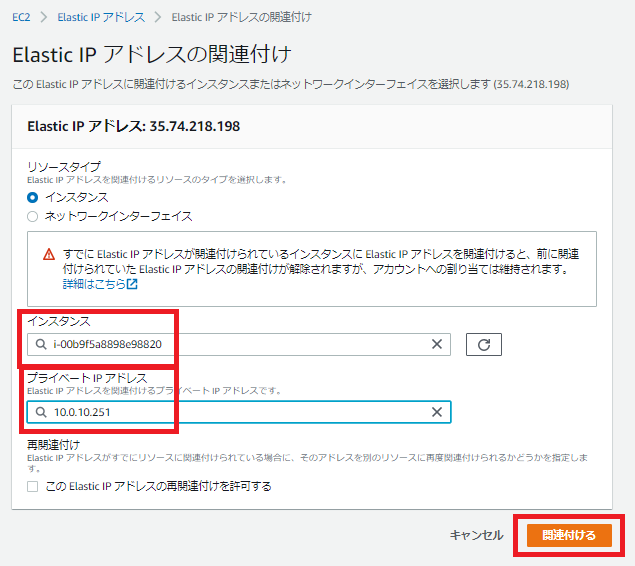This screenshot has height=566, width=635.
Task: Open the インスタンス selection box i-00b9f5a8898e98820
Action: (230, 344)
